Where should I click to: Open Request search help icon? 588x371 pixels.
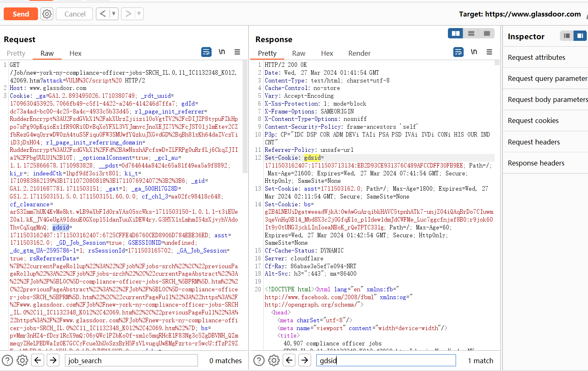pos(7,360)
